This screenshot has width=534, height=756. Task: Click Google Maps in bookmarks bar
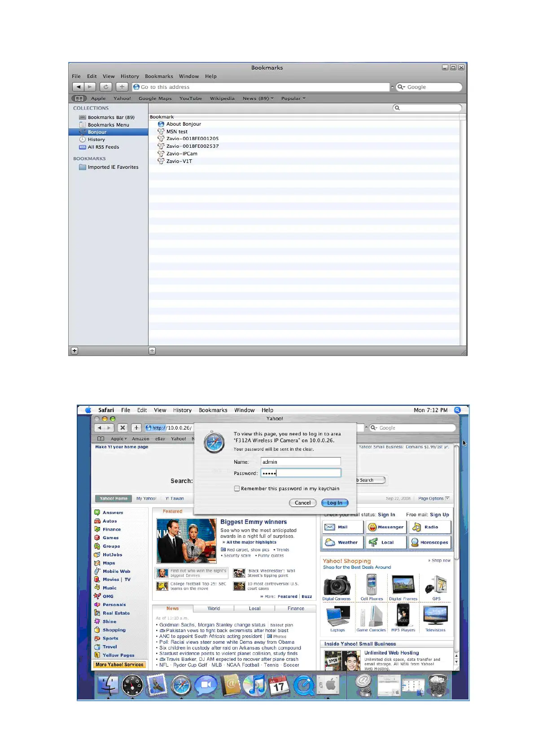155,98
